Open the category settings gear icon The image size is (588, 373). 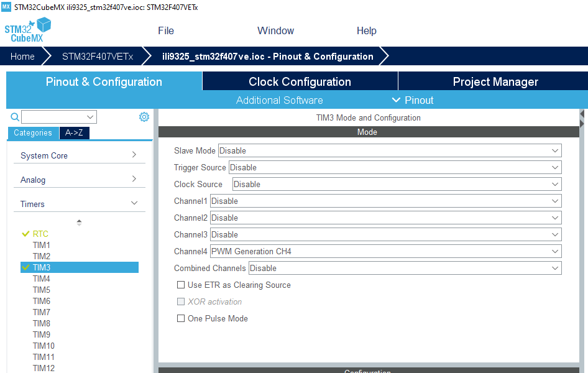[x=144, y=117]
